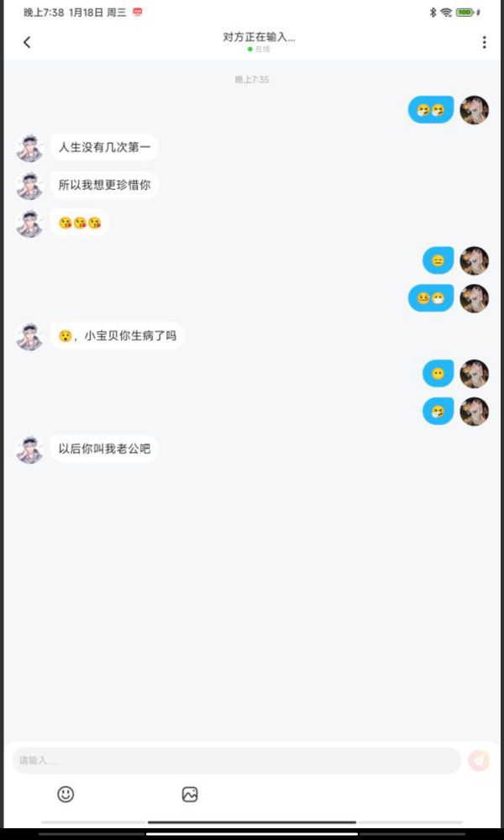The height and width of the screenshot is (840, 504).
Task: Open the image picker icon
Action: click(190, 794)
